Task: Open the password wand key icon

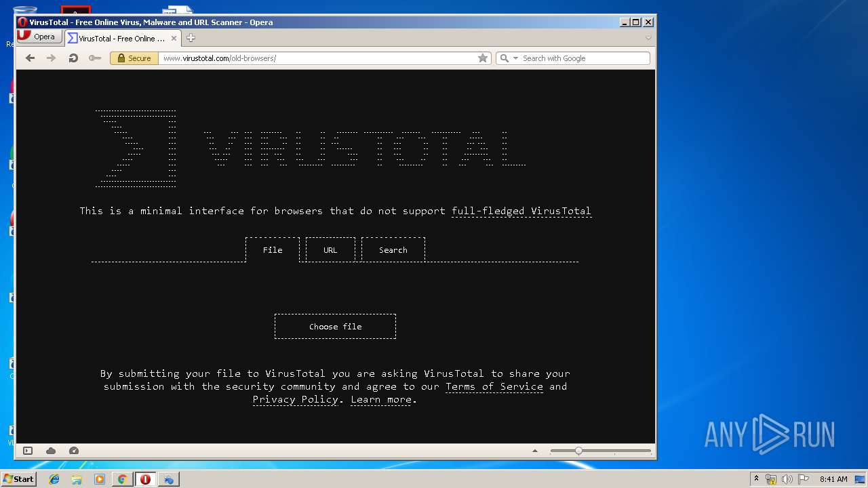Action: coord(95,58)
